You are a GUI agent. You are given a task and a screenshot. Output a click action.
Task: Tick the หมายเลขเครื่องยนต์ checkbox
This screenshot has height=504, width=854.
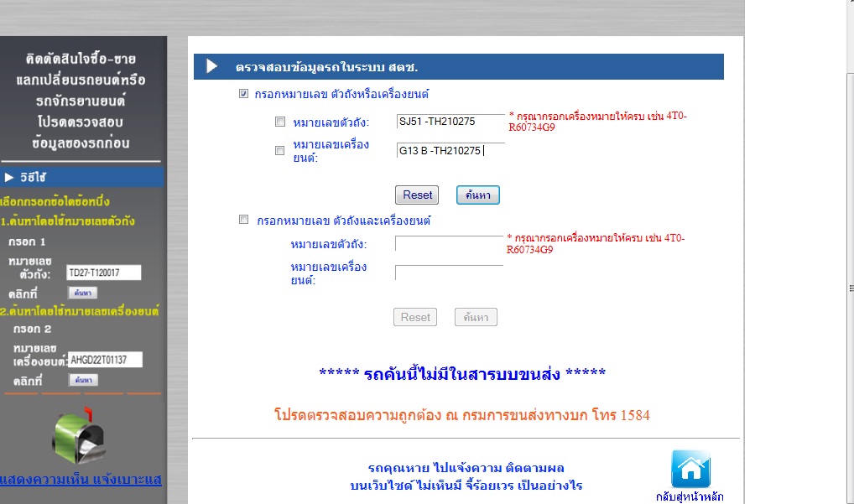pos(280,151)
